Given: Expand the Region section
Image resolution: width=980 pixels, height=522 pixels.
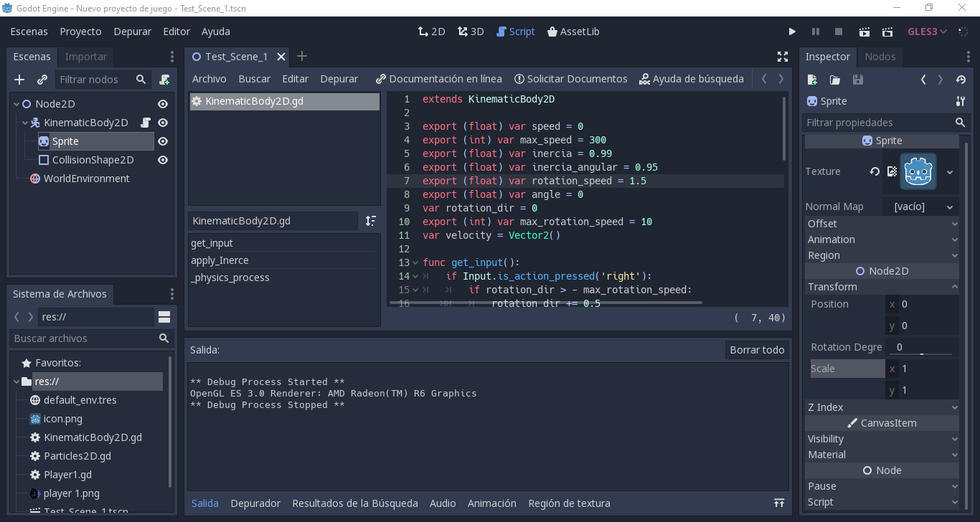Looking at the screenshot, I should 882,255.
